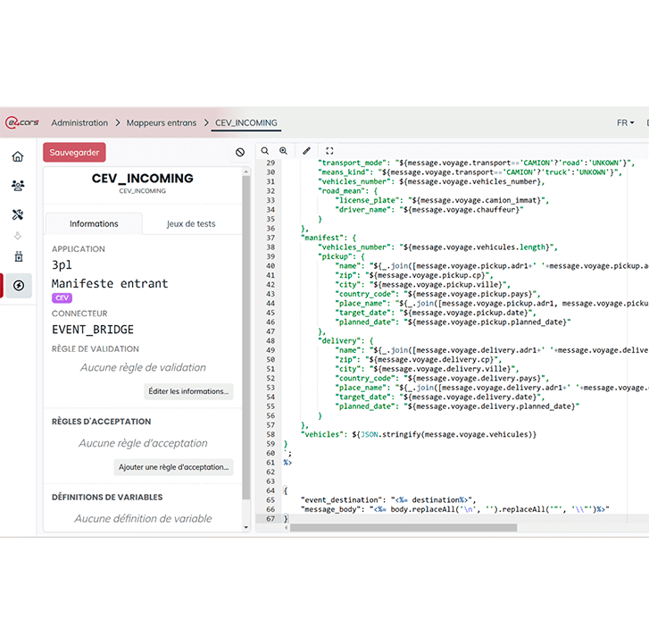Open the FR language dropdown
The image size is (649, 644).
point(625,123)
